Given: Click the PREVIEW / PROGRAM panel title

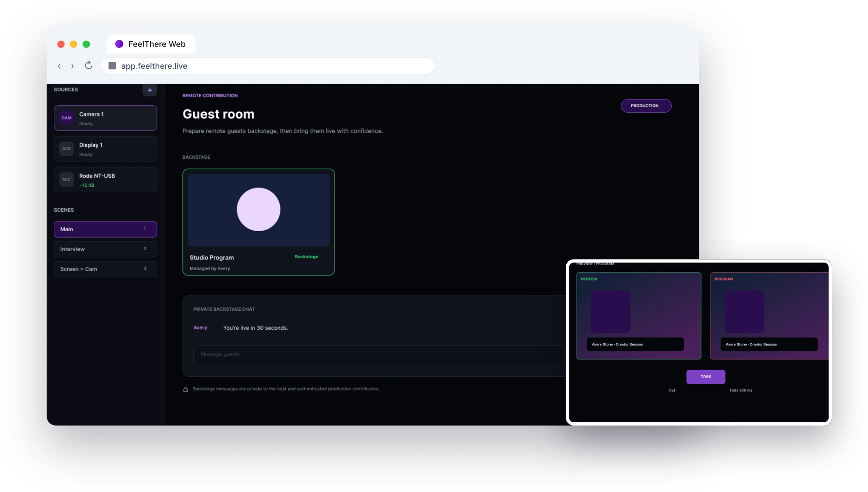Looking at the screenshot, I should click(595, 264).
